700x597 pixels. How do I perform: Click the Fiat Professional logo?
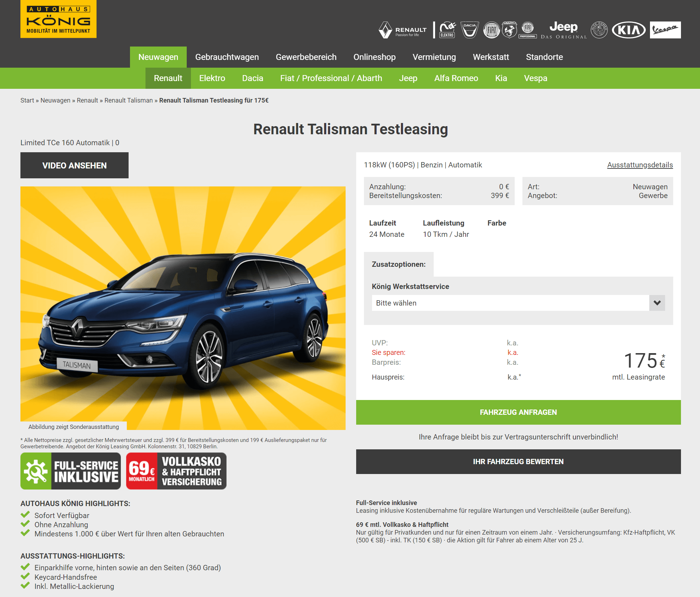click(x=528, y=30)
